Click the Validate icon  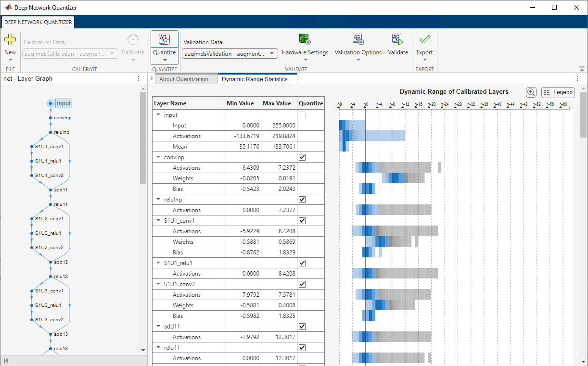click(x=397, y=39)
